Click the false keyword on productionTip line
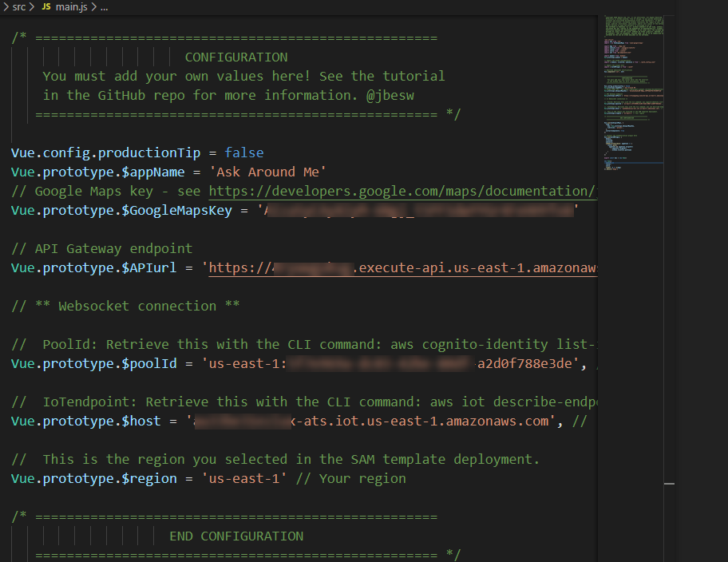The height and width of the screenshot is (562, 728). tap(243, 152)
